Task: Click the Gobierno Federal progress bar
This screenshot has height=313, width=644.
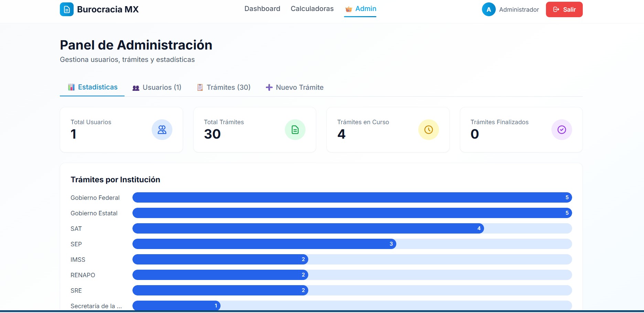Action: [x=352, y=197]
